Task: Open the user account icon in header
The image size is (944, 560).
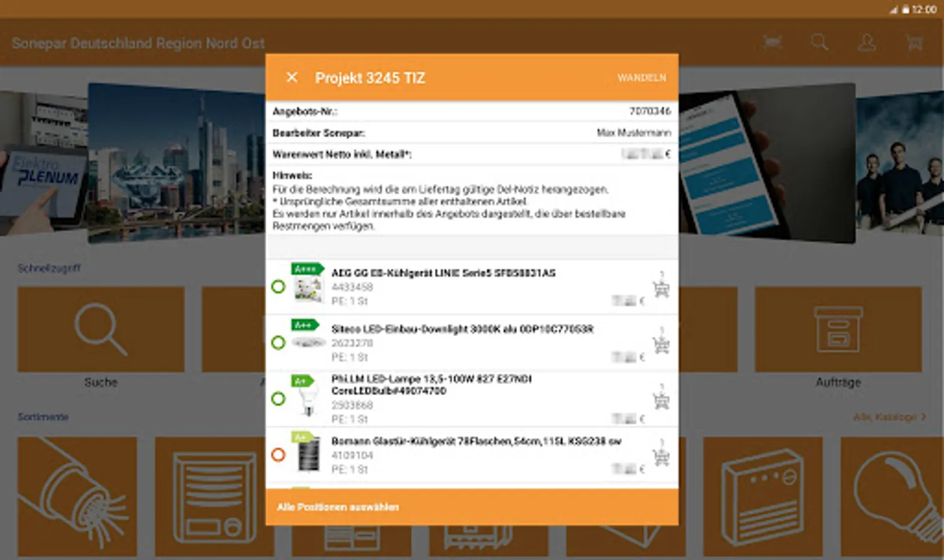Action: (867, 42)
